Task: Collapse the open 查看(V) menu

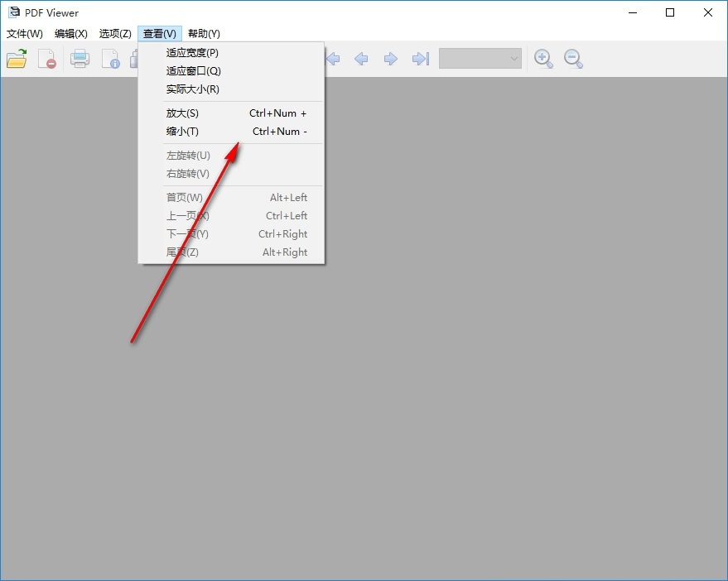Action: [x=160, y=33]
